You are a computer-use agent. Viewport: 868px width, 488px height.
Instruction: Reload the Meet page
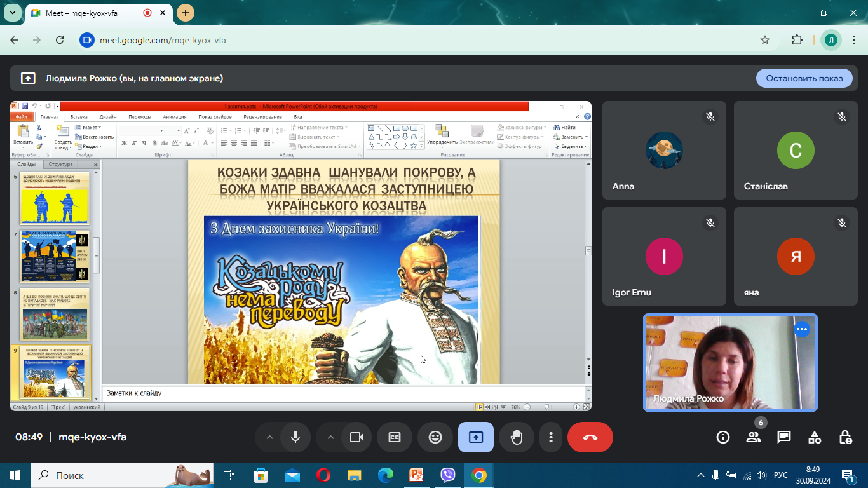pyautogui.click(x=60, y=40)
